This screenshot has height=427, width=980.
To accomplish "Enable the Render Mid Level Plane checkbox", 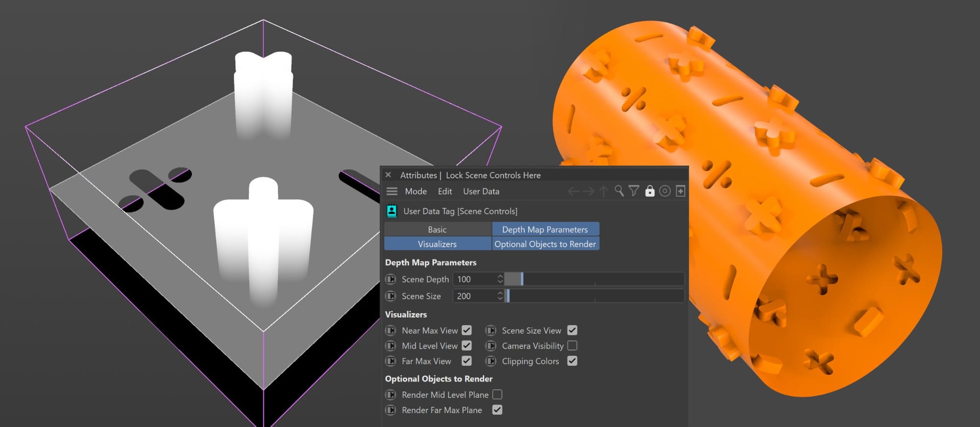I will pyautogui.click(x=497, y=394).
